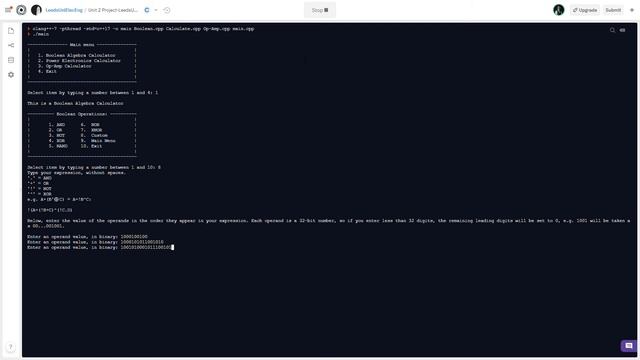Click the C++ language icon beside repl name
The width and height of the screenshot is (640, 360).
click(x=147, y=10)
